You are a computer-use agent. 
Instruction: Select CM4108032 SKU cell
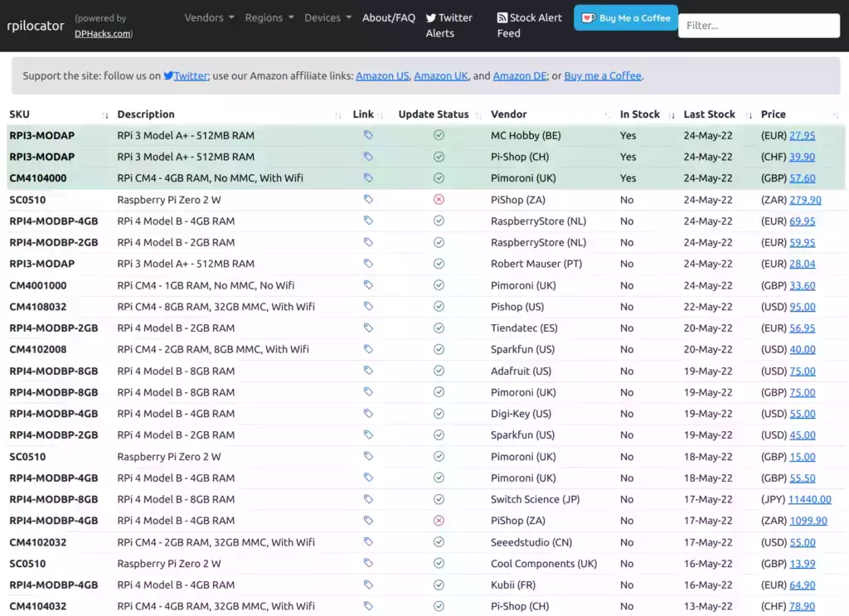click(38, 307)
